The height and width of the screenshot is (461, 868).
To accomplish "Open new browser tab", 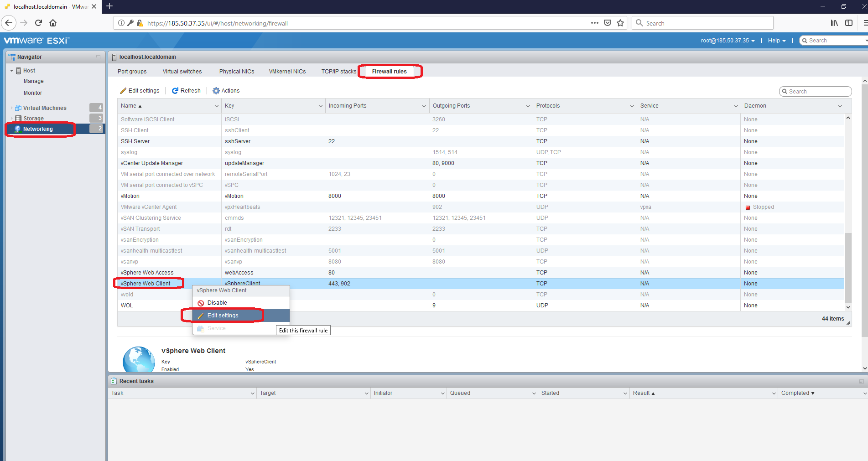I will 109,6.
